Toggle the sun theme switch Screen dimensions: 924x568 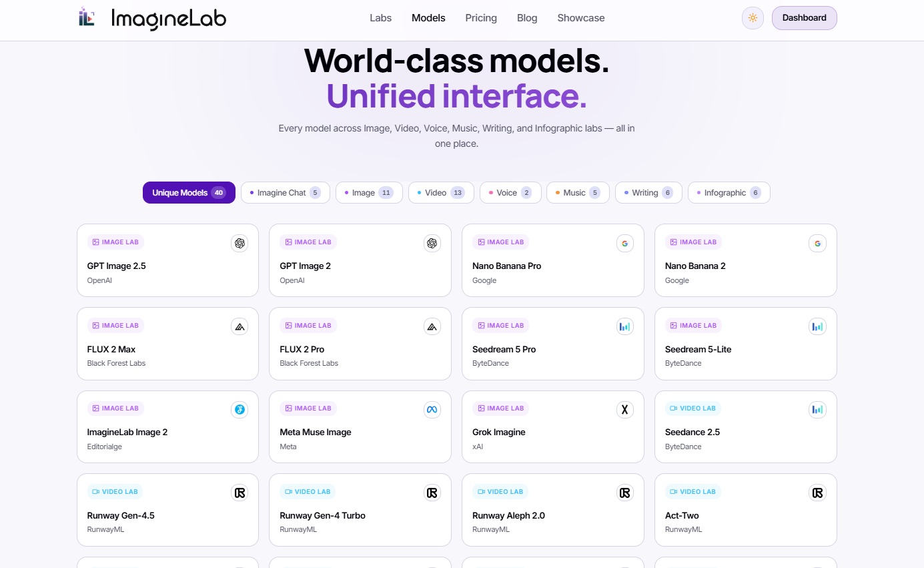(753, 18)
